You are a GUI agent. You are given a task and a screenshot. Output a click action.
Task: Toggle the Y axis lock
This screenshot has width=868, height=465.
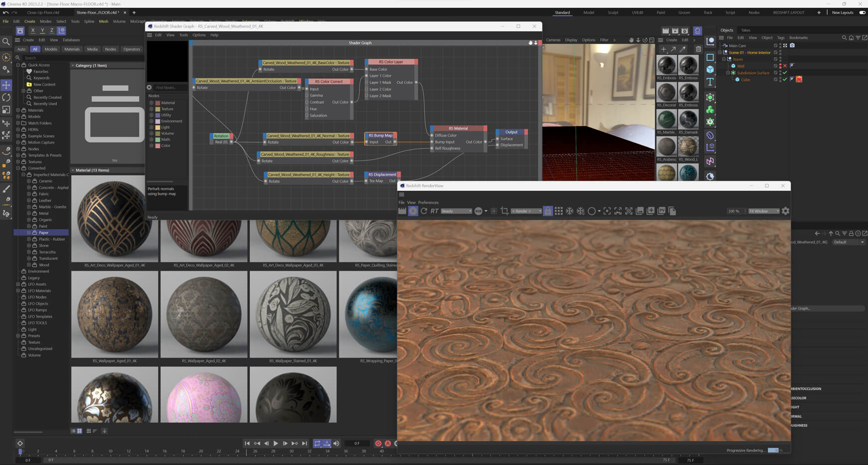42,30
